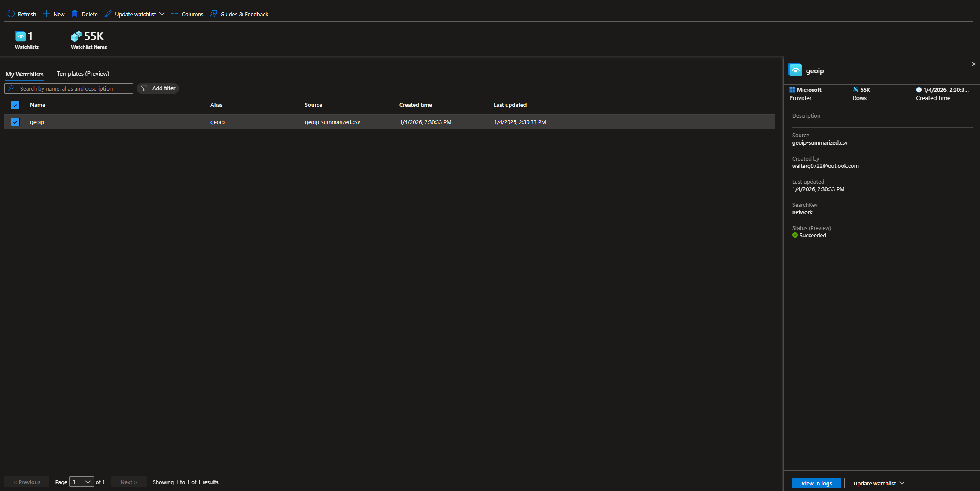
Task: Click the View in logs button
Action: [x=816, y=483]
